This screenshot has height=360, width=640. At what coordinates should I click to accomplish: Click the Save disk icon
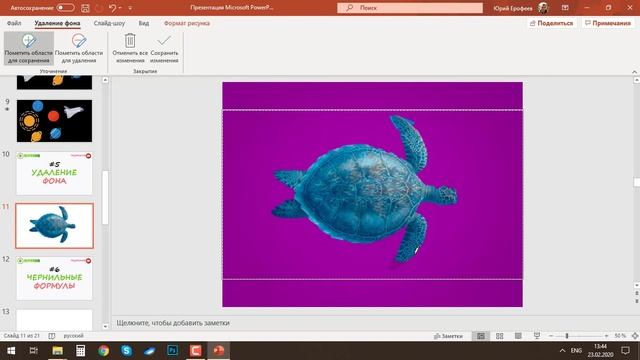pos(85,8)
